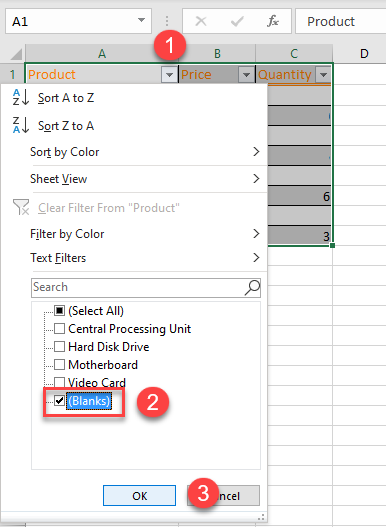Open the Sort by Color menu item
This screenshot has height=527, width=386.
(134, 152)
